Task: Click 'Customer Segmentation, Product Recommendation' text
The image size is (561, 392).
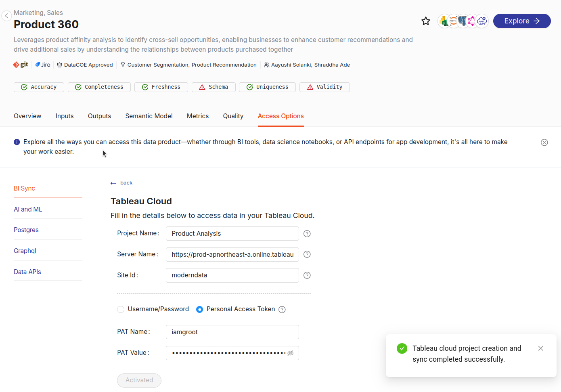Action: (x=192, y=65)
